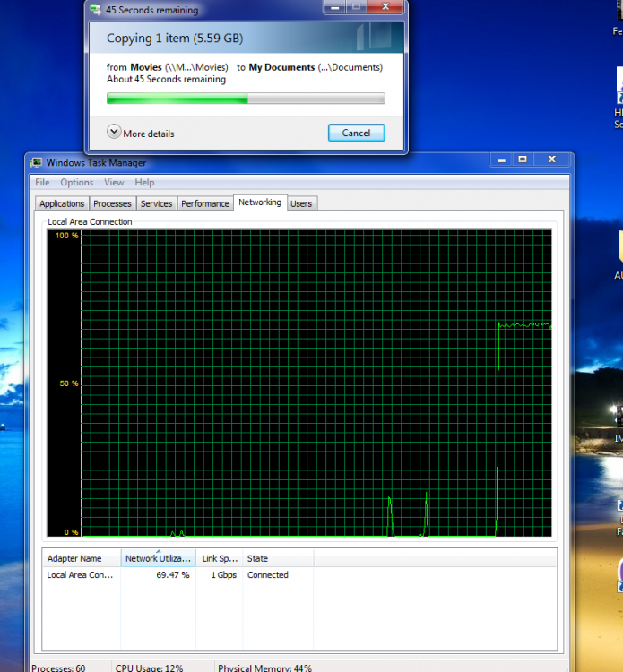Click the Connected state cell
Viewport: 623px width, 672px height.
click(267, 575)
